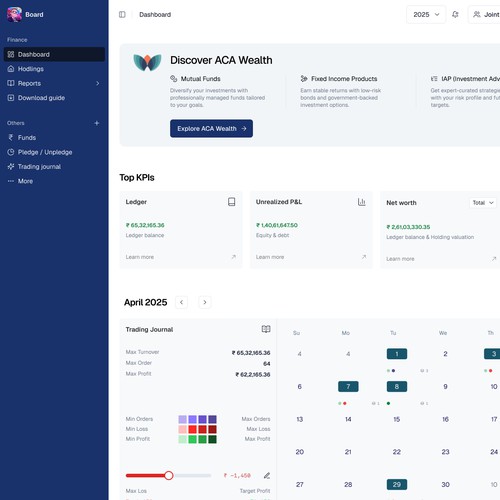500x500 pixels.
Task: Click the lightest purple Orders swatch
Action: click(183, 419)
